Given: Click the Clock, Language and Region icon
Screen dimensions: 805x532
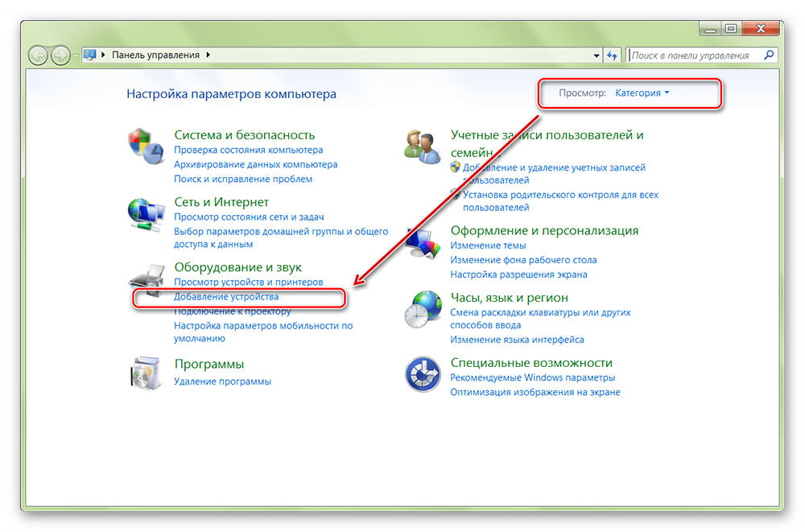Looking at the screenshot, I should [423, 307].
